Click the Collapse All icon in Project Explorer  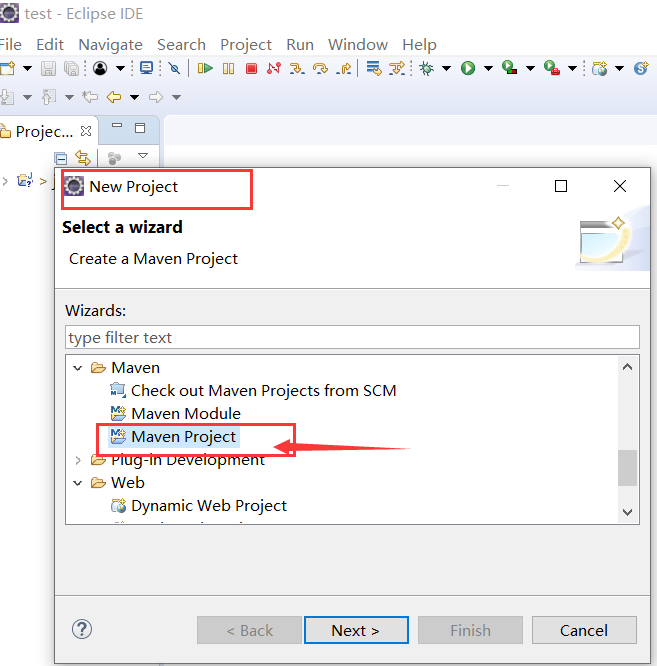(61, 158)
